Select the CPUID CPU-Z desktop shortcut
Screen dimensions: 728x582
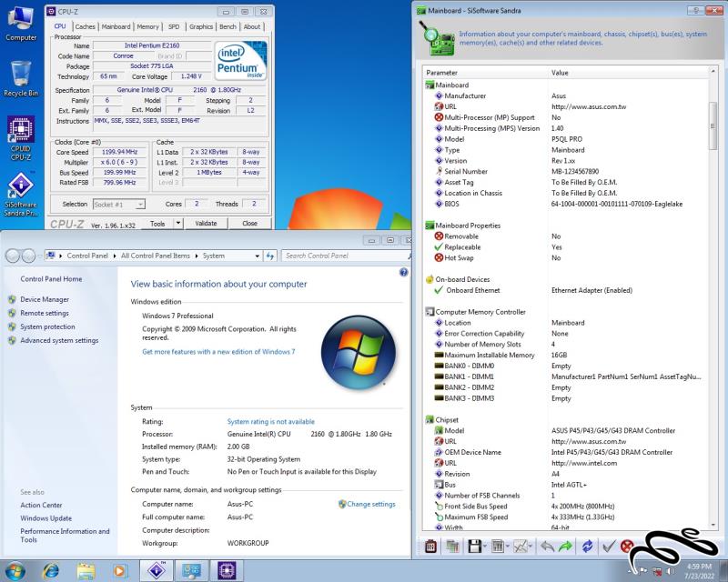[x=20, y=138]
